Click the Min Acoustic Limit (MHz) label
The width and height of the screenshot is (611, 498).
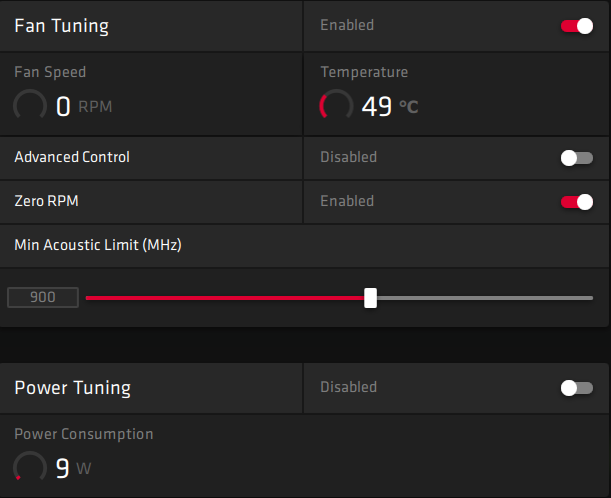click(98, 245)
